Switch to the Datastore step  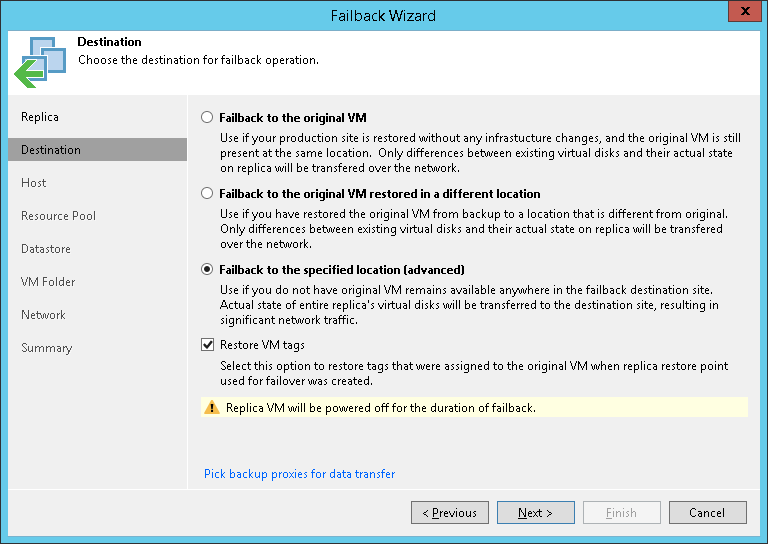click(x=46, y=249)
